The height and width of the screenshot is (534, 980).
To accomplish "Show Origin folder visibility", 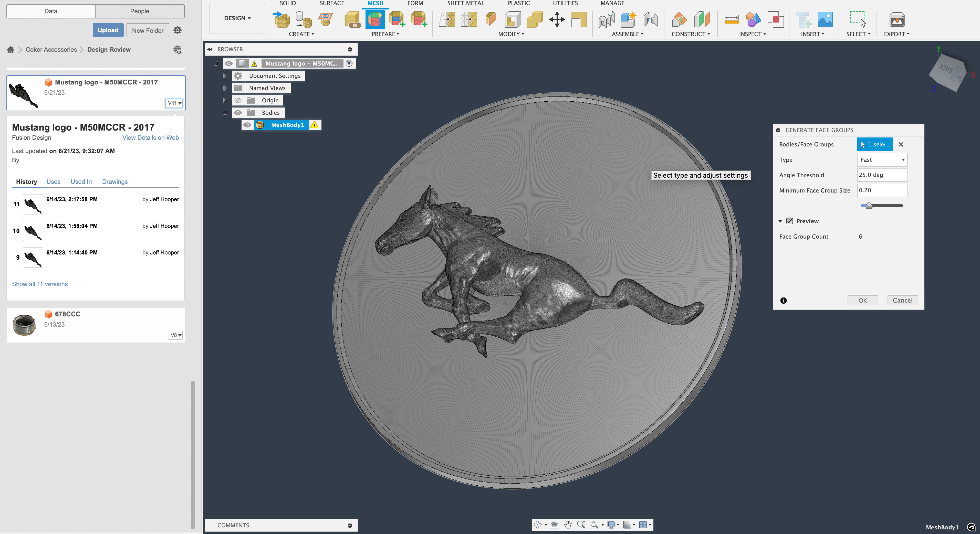I will pyautogui.click(x=238, y=100).
